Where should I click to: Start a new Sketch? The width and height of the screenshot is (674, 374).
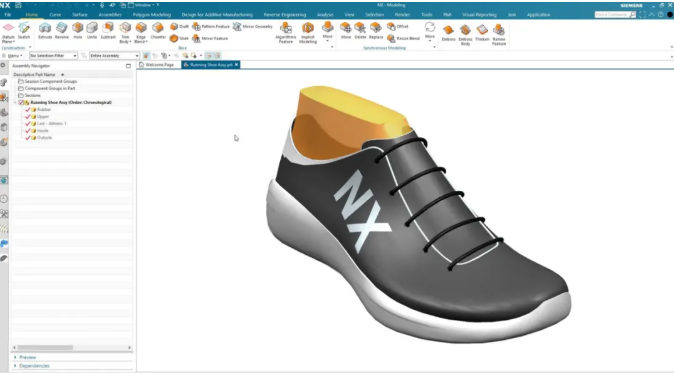pyautogui.click(x=24, y=31)
